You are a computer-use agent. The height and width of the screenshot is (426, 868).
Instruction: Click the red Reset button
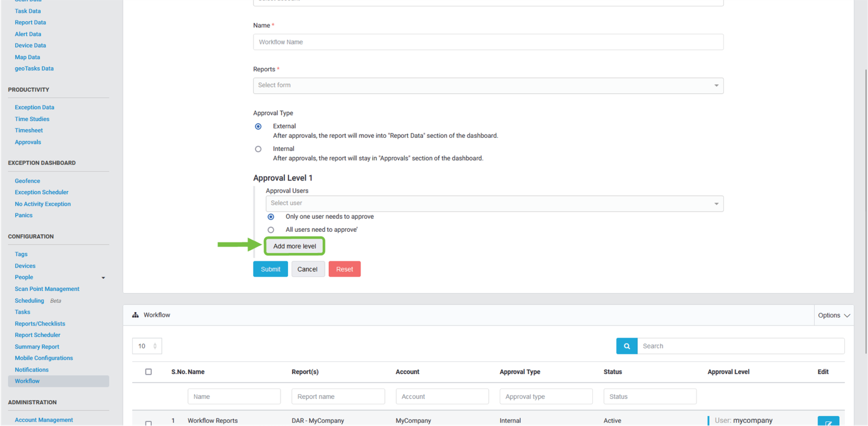pyautogui.click(x=344, y=269)
